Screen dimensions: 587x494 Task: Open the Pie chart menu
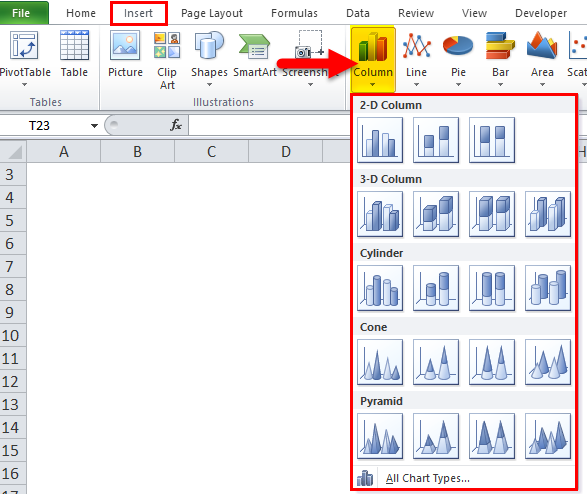coord(458,58)
